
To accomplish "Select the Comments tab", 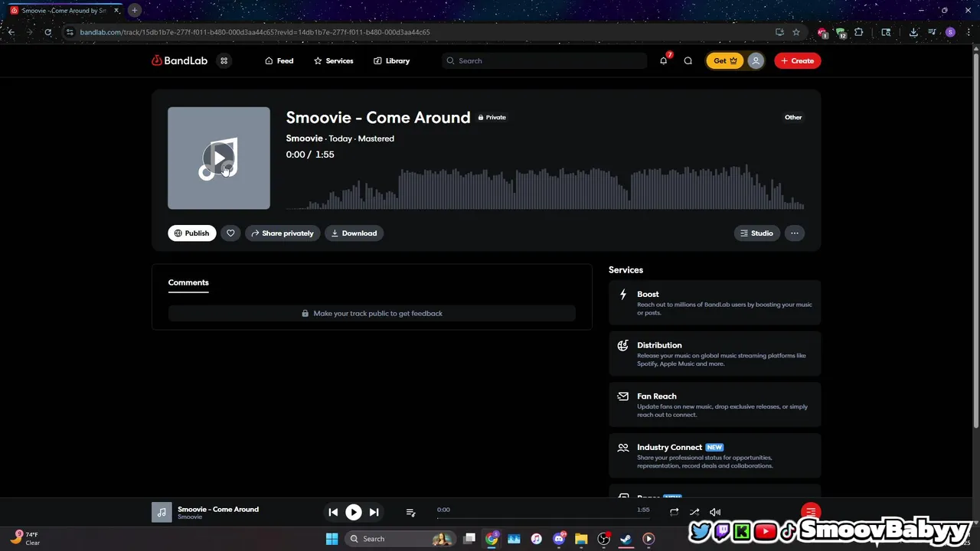I will click(x=188, y=282).
